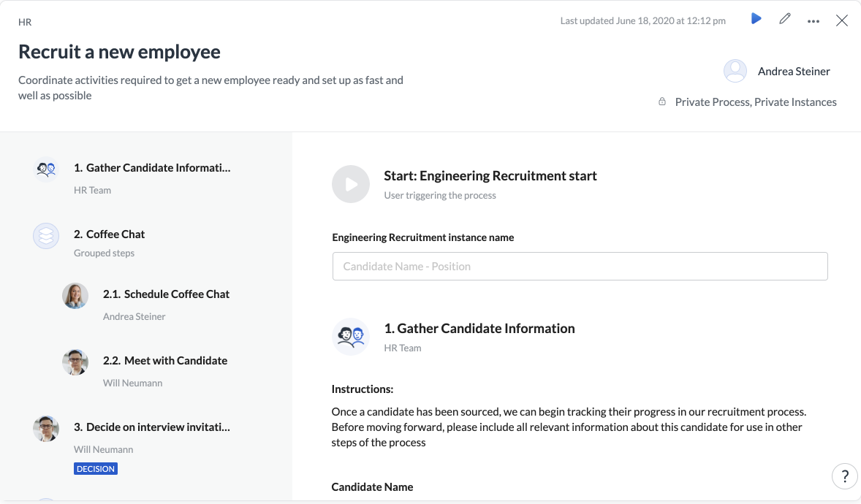This screenshot has height=504, width=861.
Task: Click the HR Team icon beside Gather Candidate Information heading
Action: click(x=351, y=337)
